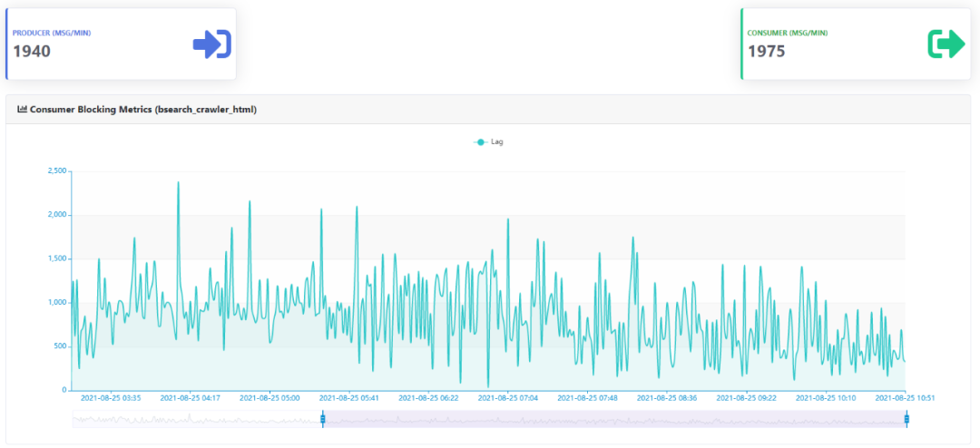Click the 2021-08-25 04:17 axis label
Screen dimensions: 980x448
tap(191, 397)
